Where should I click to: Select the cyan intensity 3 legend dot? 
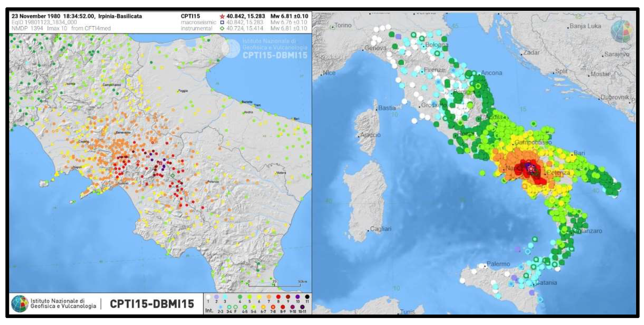point(225,297)
